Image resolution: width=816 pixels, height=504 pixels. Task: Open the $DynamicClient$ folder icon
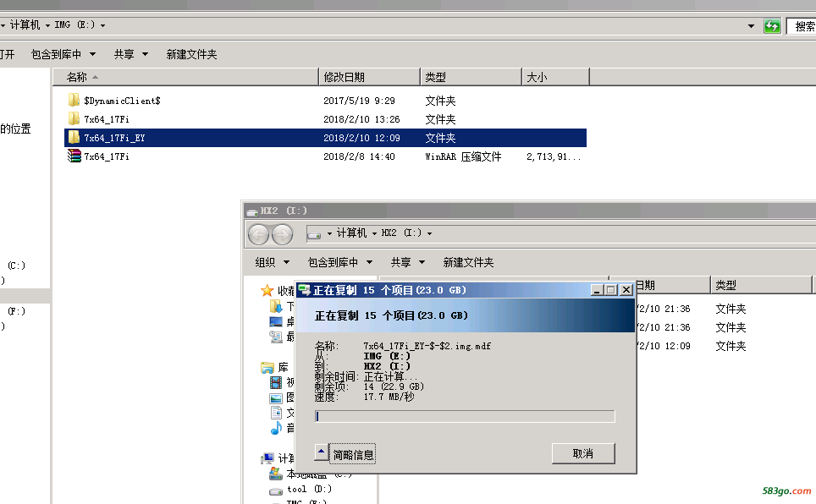[74, 100]
